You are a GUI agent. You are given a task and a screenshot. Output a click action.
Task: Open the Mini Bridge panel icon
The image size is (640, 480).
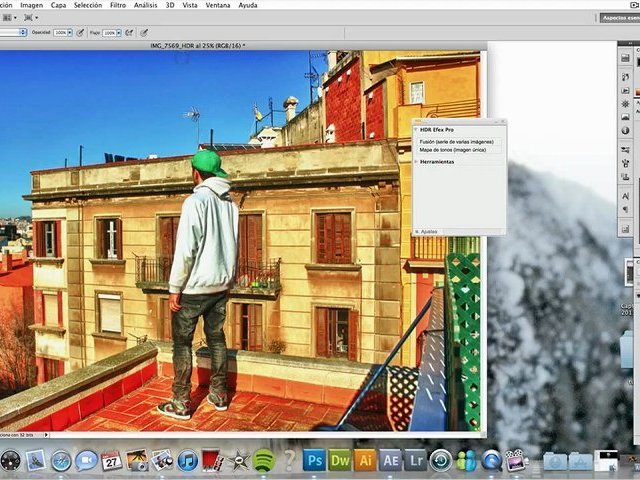pos(625,58)
